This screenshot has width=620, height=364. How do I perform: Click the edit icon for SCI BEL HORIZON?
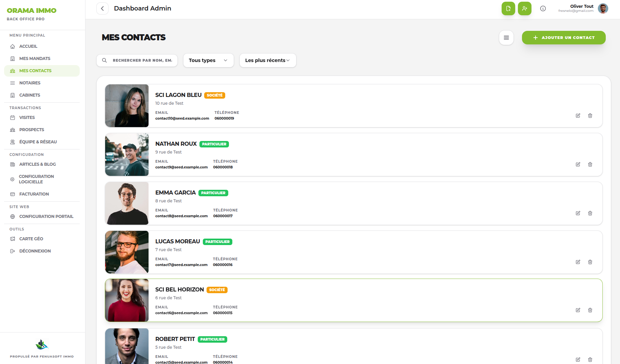[x=578, y=310]
